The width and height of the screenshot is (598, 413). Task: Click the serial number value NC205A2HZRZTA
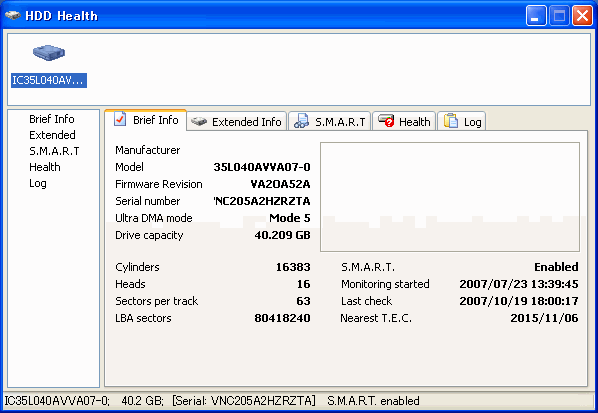pos(262,201)
